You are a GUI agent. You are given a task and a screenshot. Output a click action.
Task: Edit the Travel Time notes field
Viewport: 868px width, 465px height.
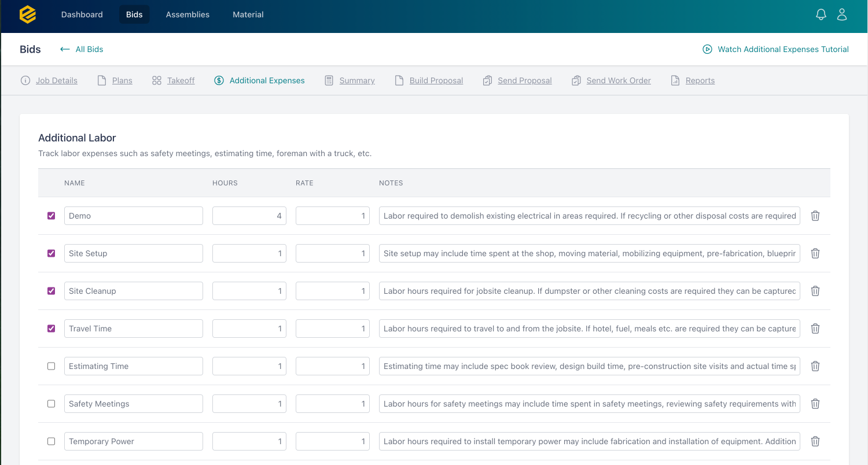pos(590,329)
